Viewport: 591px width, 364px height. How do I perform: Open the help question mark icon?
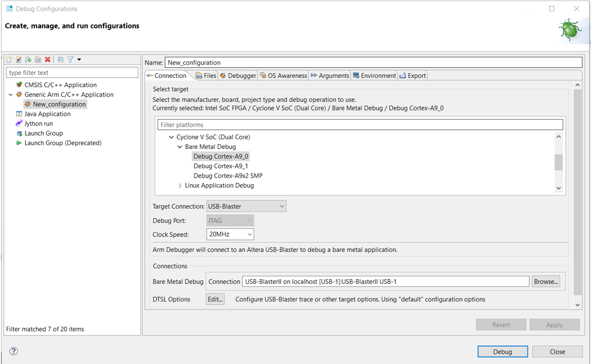(x=14, y=351)
